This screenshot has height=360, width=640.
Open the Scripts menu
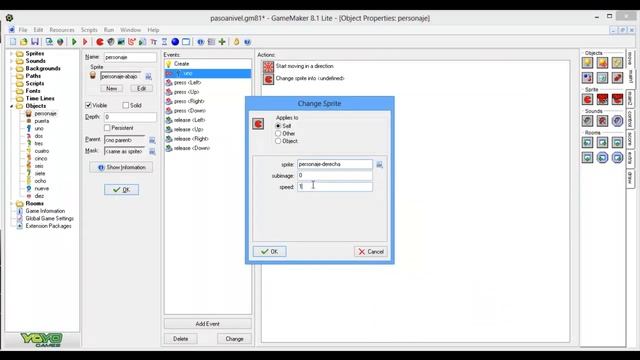(x=89, y=30)
